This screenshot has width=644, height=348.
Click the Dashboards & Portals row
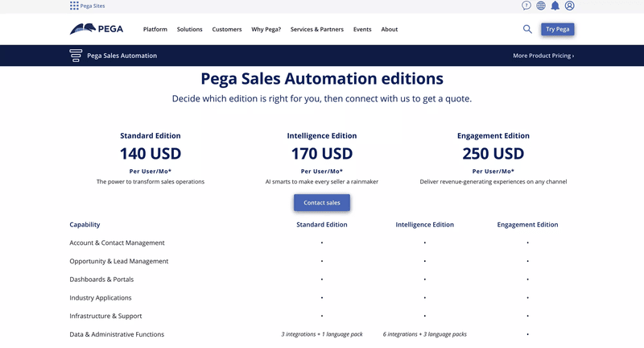point(322,280)
